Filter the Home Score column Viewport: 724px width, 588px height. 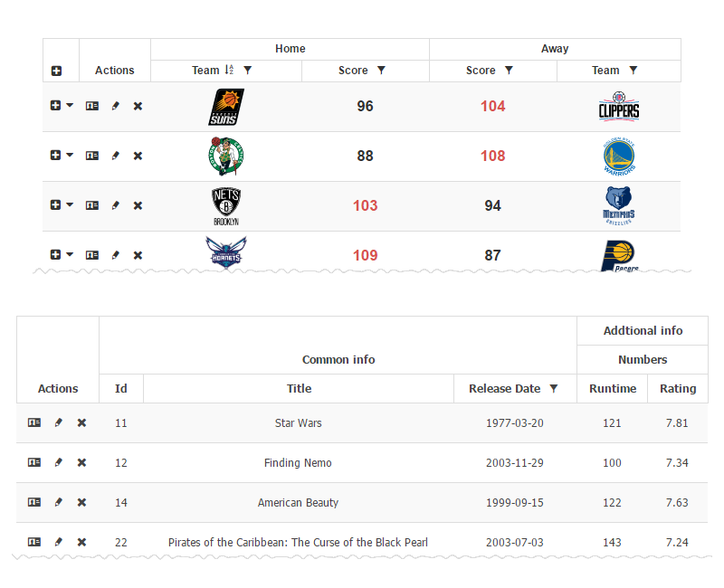[x=381, y=71]
